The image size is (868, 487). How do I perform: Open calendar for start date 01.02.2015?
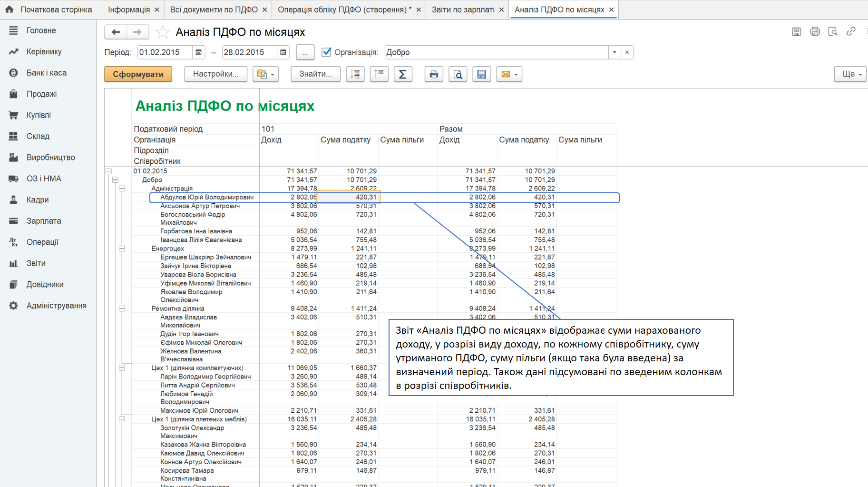pos(199,52)
